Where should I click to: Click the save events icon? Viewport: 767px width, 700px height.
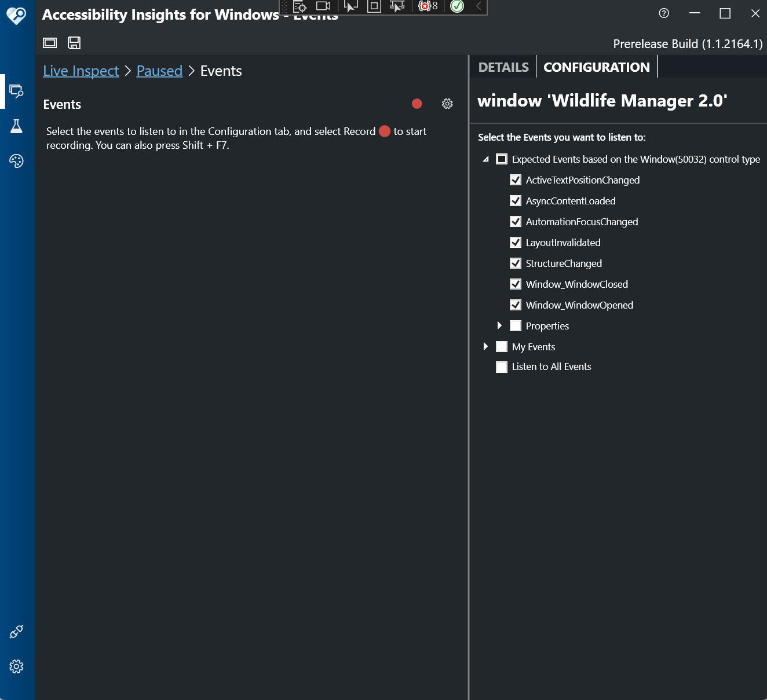(x=74, y=42)
